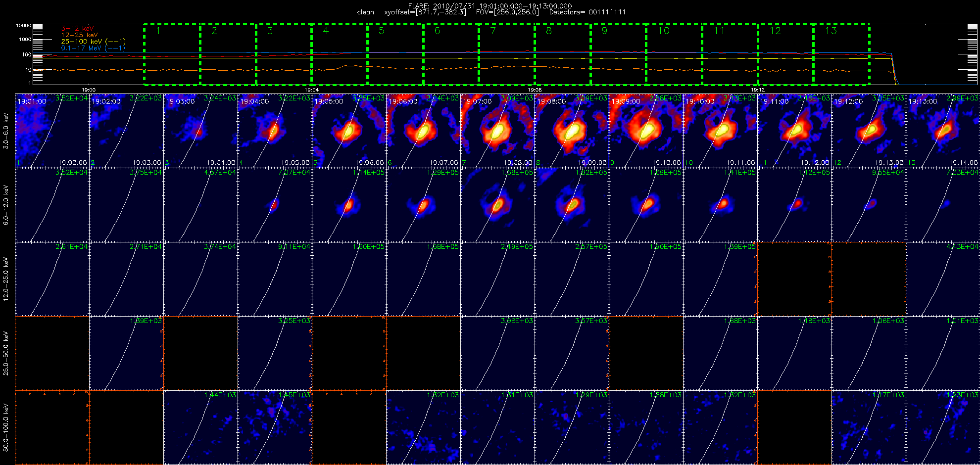Click the 19:14:00 end time label
This screenshot has width=980, height=465.
[x=963, y=162]
